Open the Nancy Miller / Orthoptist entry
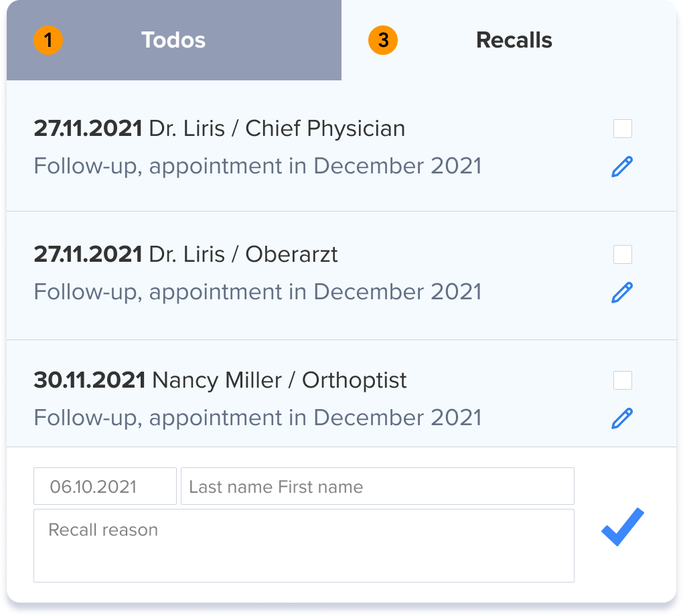Screen dimensions: 683x616 [279, 380]
